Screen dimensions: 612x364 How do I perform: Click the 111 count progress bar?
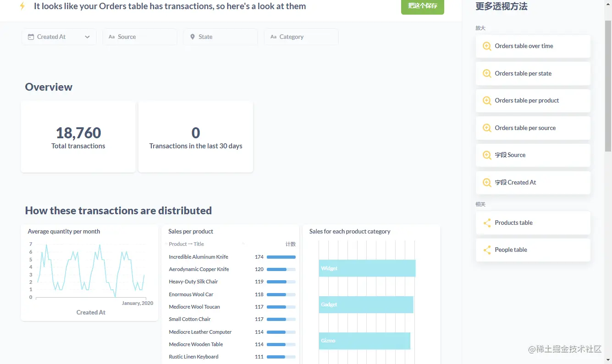coord(281,357)
